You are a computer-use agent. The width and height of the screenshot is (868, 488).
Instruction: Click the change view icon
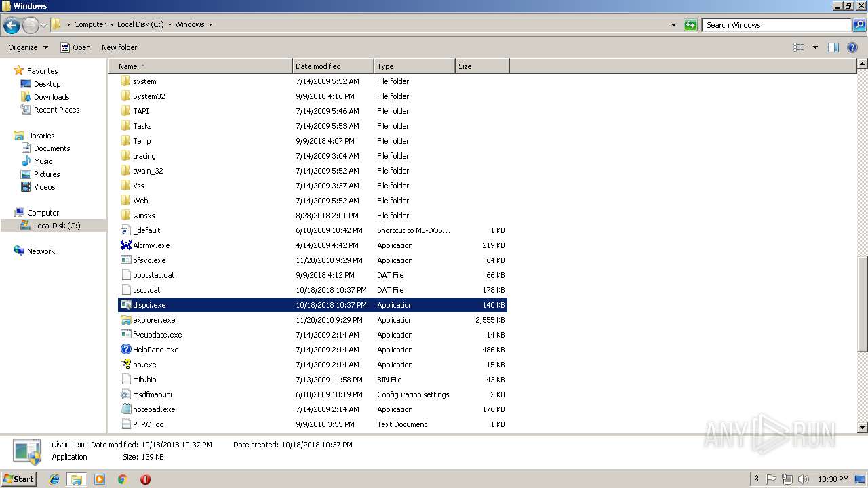point(799,47)
